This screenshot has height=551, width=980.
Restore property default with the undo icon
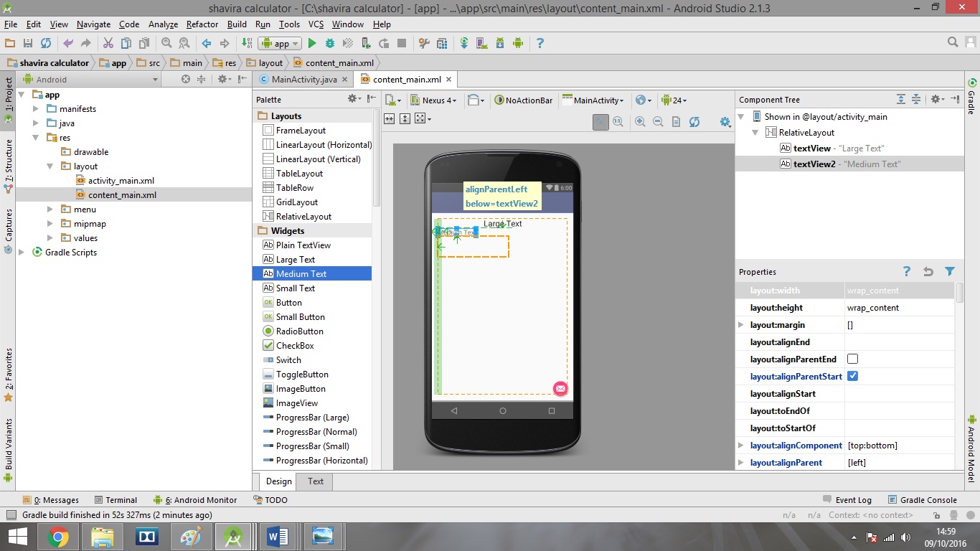pos(928,272)
